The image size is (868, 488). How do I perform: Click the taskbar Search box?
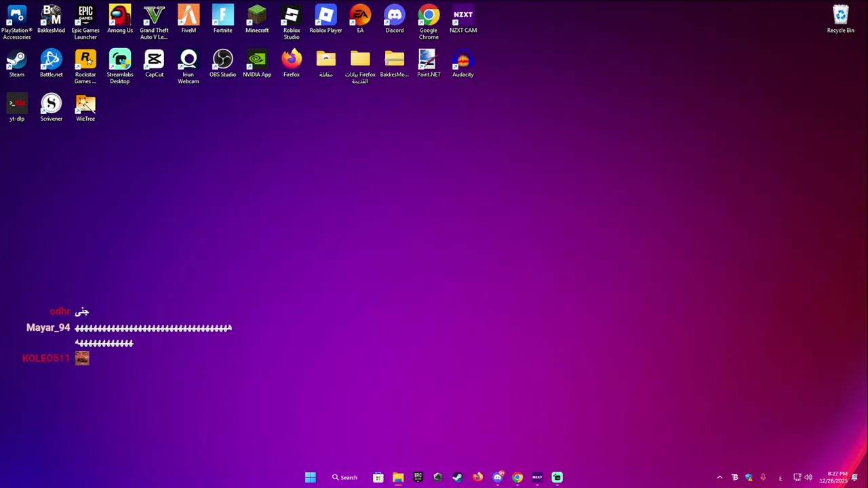pyautogui.click(x=344, y=477)
